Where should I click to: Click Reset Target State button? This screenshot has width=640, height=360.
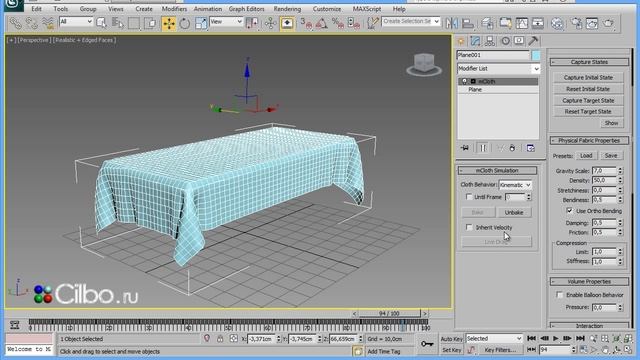[x=588, y=111]
